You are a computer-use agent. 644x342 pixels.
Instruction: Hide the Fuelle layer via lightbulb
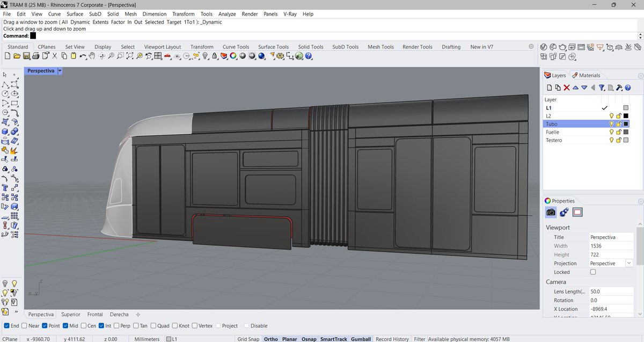click(611, 132)
